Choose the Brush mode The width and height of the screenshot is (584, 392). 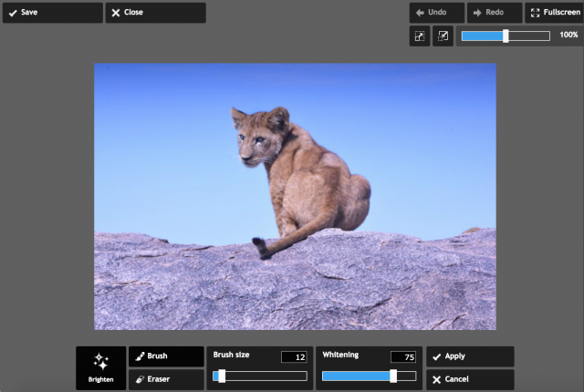(166, 356)
